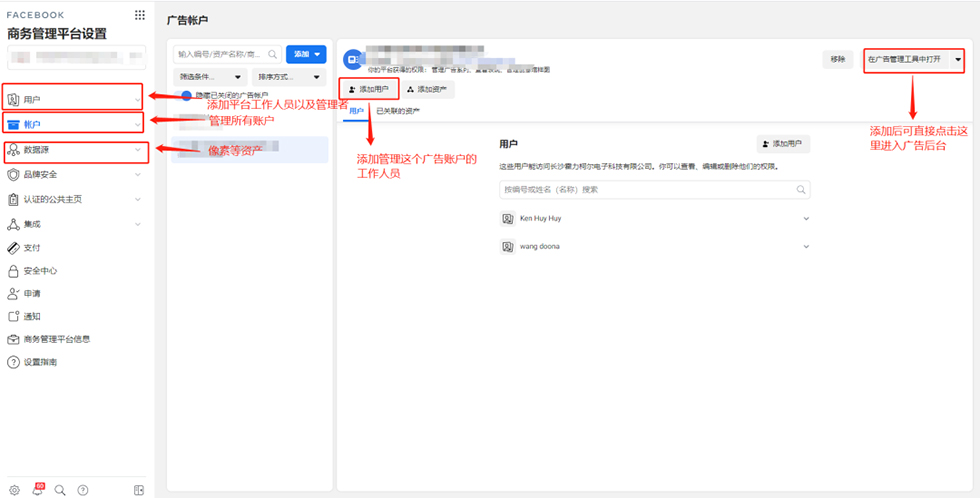Image resolution: width=980 pixels, height=498 pixels.
Task: Switch to the 已关联的资产 tab
Action: 398,111
